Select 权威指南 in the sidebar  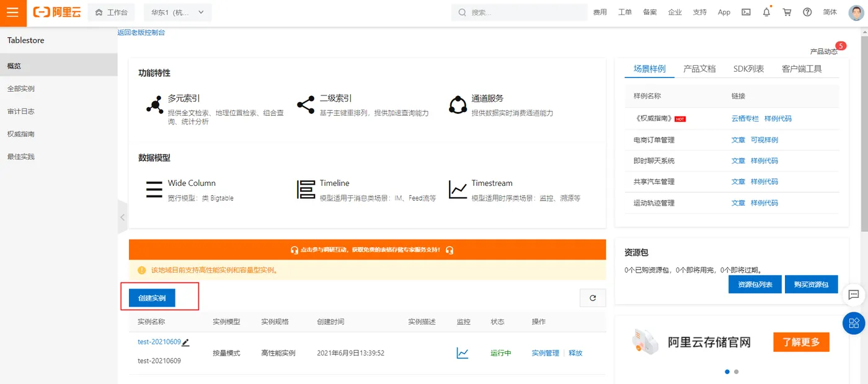click(x=59, y=134)
